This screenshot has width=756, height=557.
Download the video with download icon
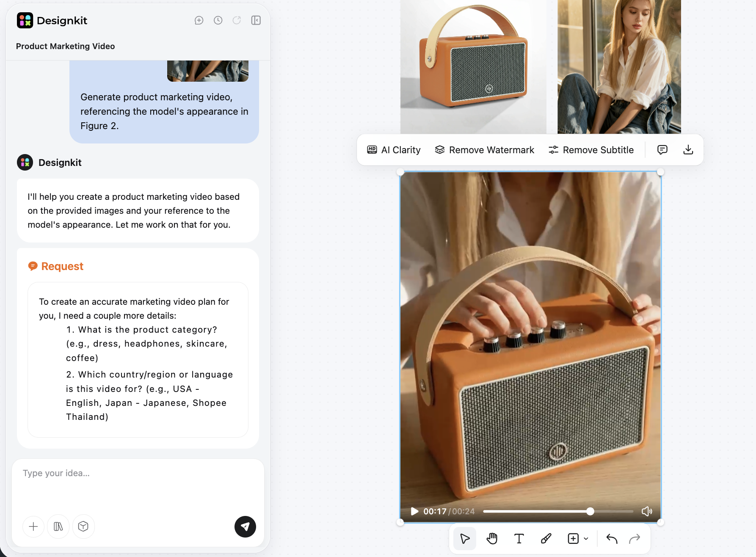688,150
